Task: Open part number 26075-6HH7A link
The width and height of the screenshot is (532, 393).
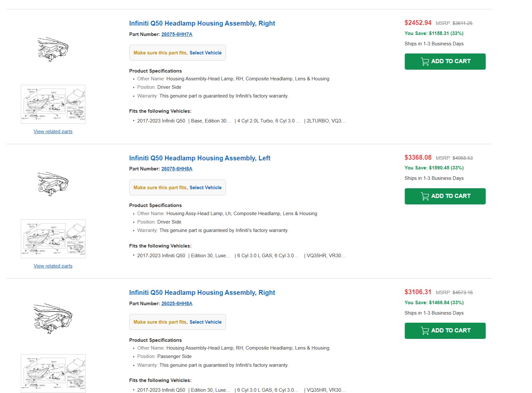Action: (x=177, y=34)
